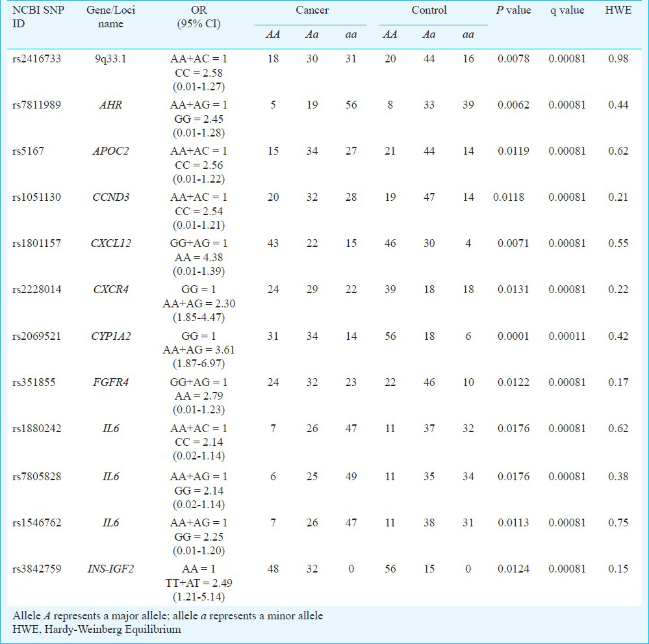The width and height of the screenshot is (649, 644).
Task: Click the CYP1A2 gene name
Action: [110, 336]
